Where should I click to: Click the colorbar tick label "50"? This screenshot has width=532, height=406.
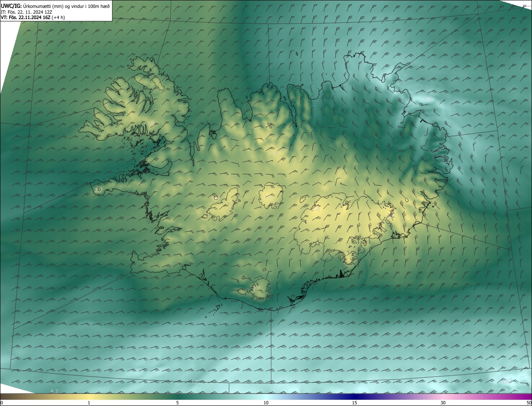529,403
